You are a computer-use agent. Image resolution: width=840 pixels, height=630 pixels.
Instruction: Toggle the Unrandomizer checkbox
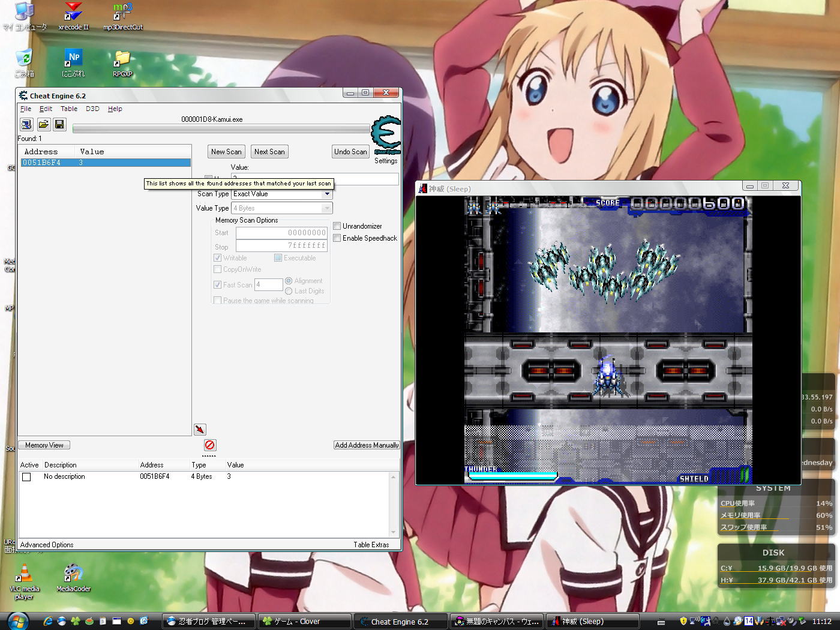tap(337, 226)
